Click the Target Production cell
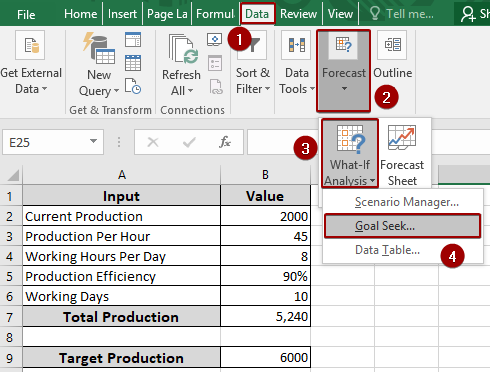This screenshot has width=490, height=372. point(121,357)
